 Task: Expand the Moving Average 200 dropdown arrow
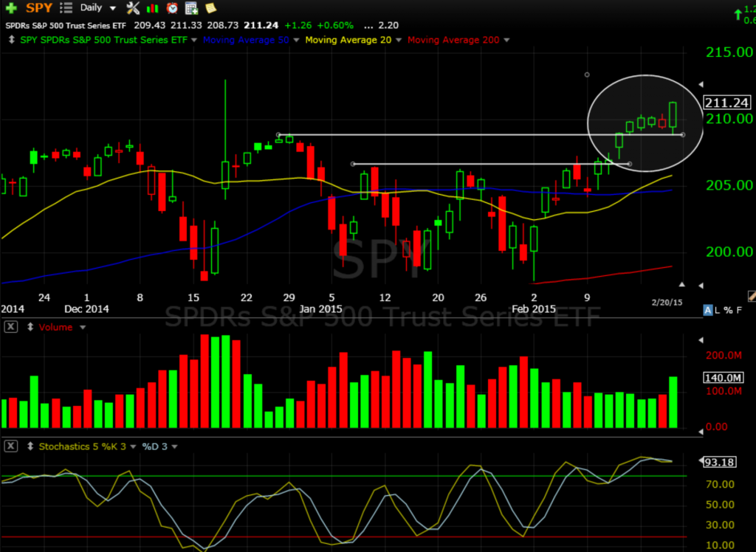506,40
